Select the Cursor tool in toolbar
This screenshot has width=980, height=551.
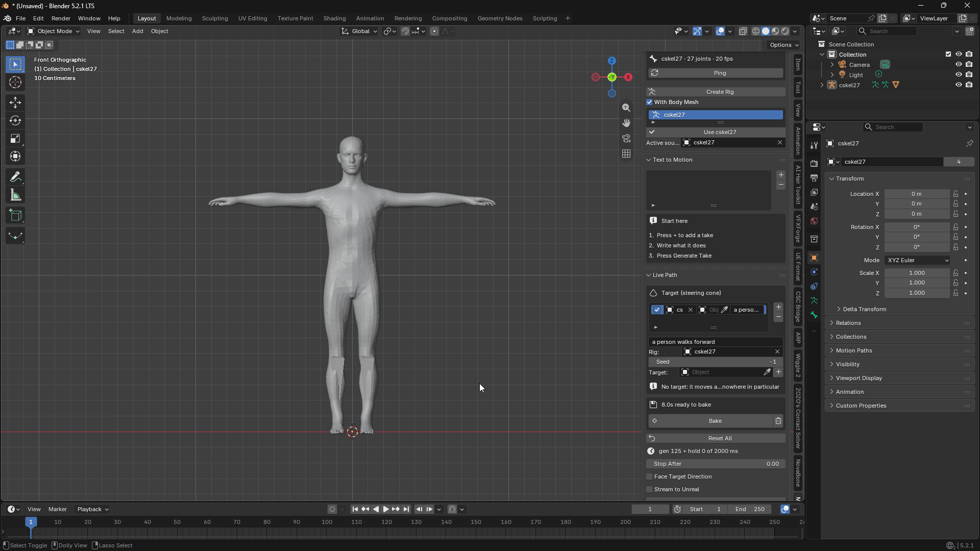click(x=15, y=83)
